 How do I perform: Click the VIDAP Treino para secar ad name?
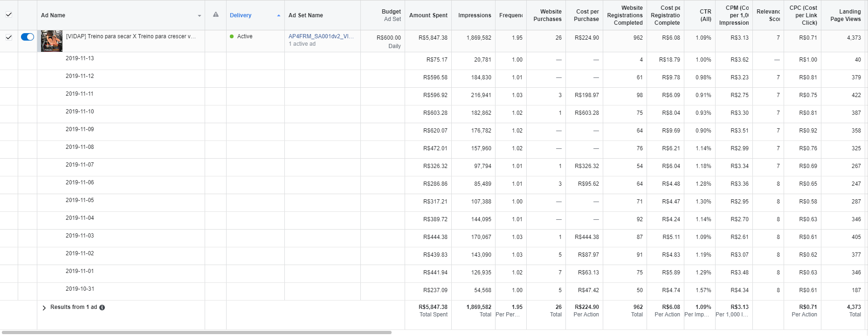click(131, 36)
